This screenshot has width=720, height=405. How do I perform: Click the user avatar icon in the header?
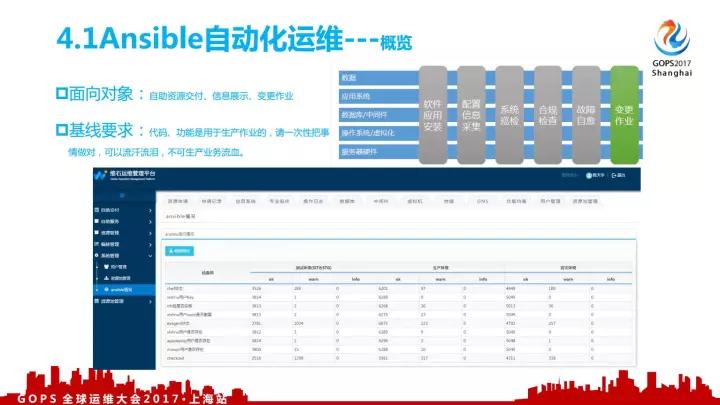coord(589,175)
